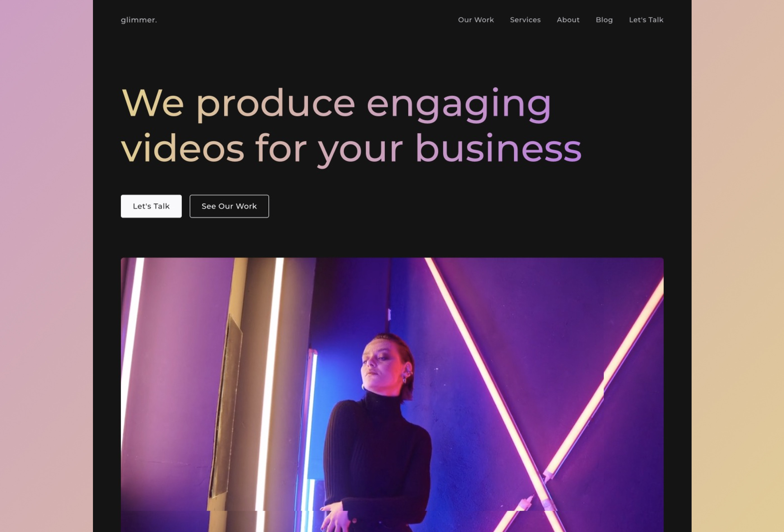
Task: Click the word "We" starting the headline
Action: 153,102
